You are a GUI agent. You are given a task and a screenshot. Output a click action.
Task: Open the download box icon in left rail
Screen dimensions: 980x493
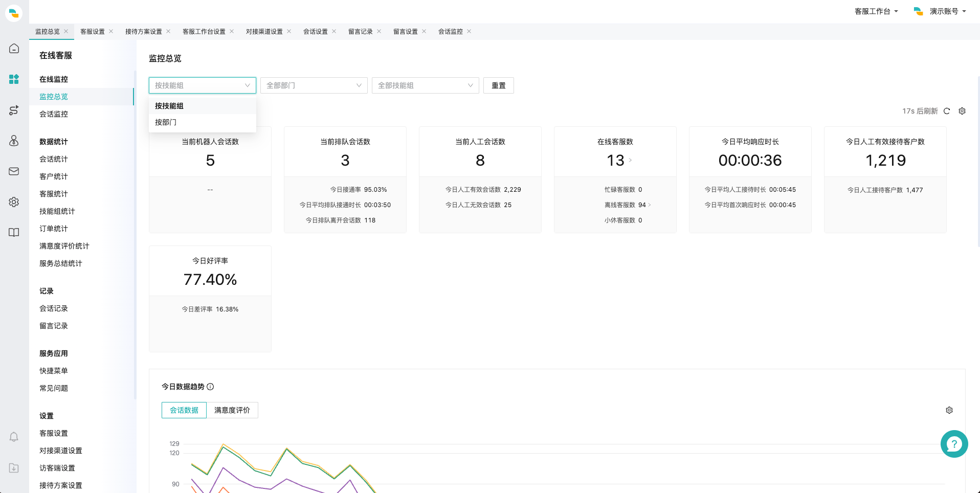pos(14,468)
